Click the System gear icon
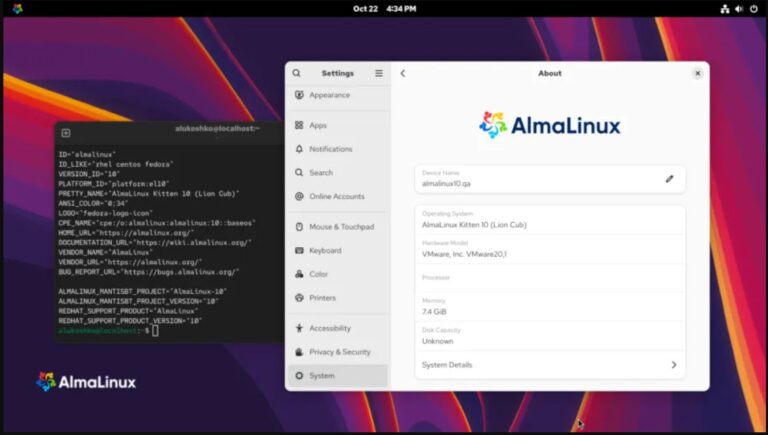The image size is (768, 435). (299, 376)
